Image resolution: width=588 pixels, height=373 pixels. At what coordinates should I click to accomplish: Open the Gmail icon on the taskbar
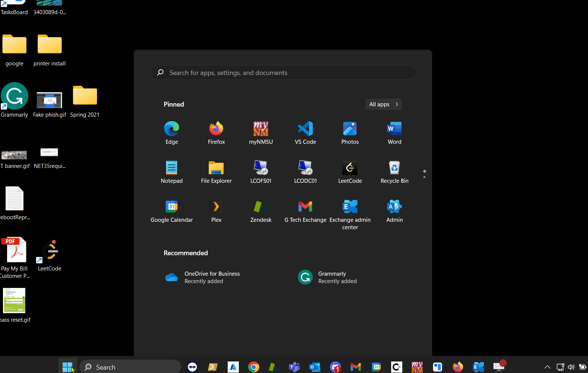(356, 367)
